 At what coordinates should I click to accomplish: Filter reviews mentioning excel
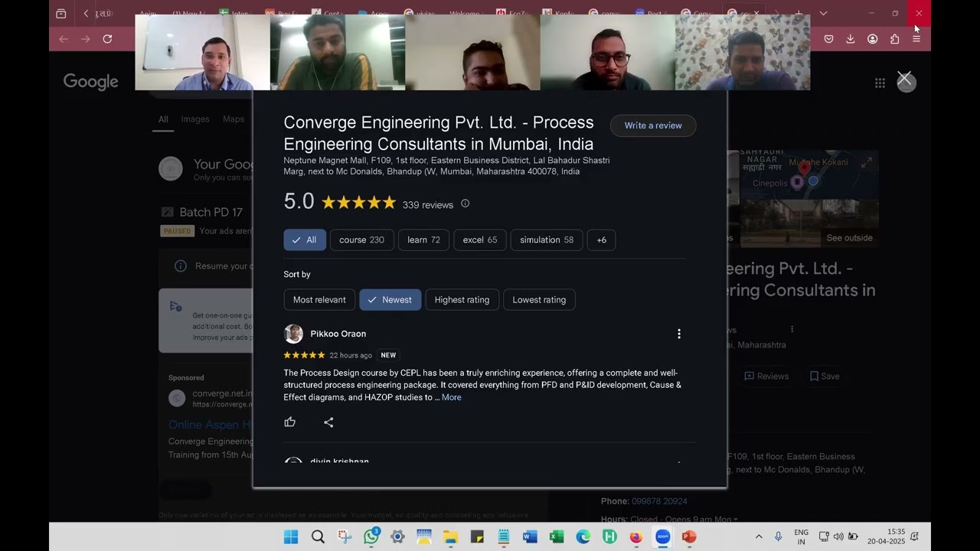(480, 240)
